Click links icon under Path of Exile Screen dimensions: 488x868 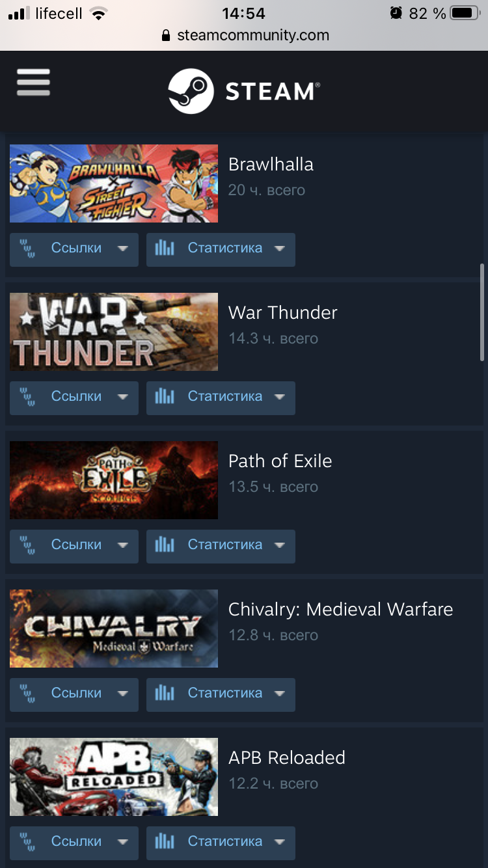(x=27, y=546)
